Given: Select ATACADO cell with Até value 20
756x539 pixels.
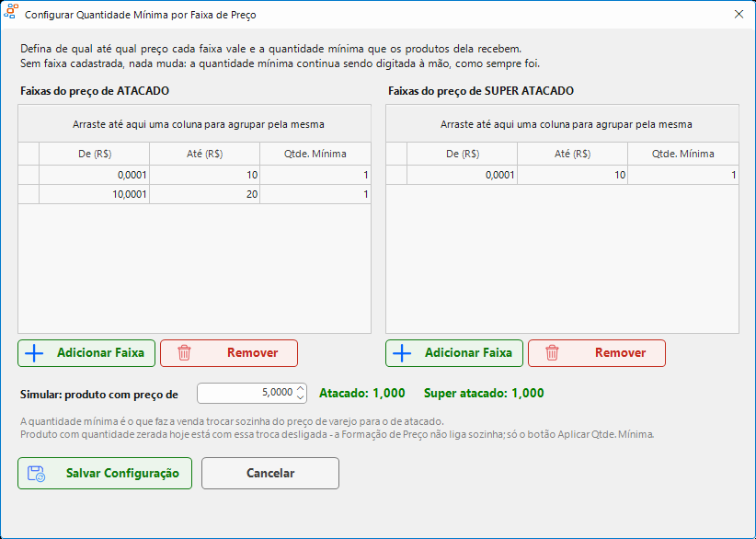Looking at the screenshot, I should tap(205, 194).
